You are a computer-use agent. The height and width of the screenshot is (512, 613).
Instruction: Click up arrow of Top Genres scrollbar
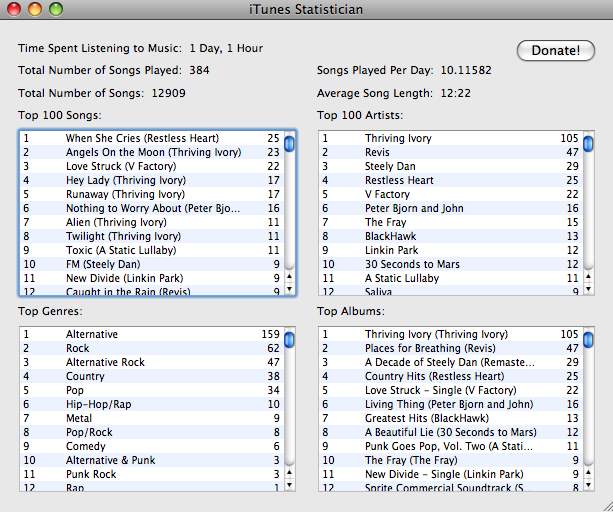pos(289,472)
